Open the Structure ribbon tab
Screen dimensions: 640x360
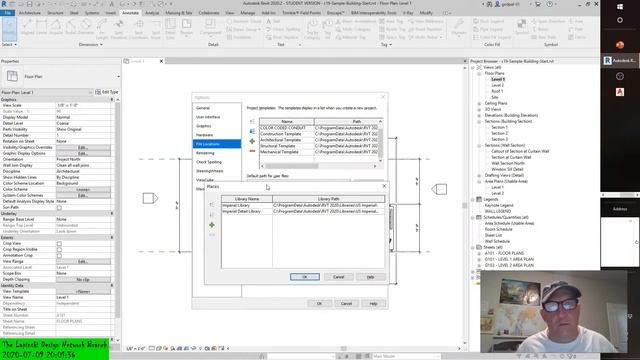(x=56, y=13)
